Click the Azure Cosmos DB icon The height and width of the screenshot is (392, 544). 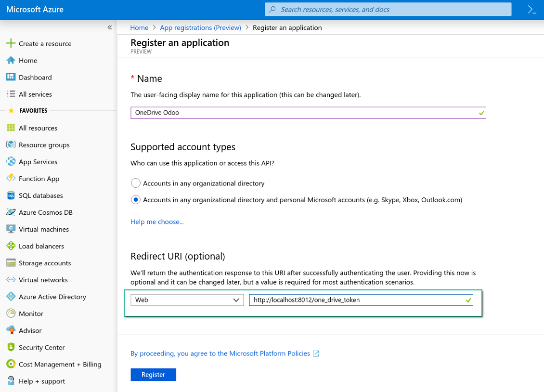(11, 212)
